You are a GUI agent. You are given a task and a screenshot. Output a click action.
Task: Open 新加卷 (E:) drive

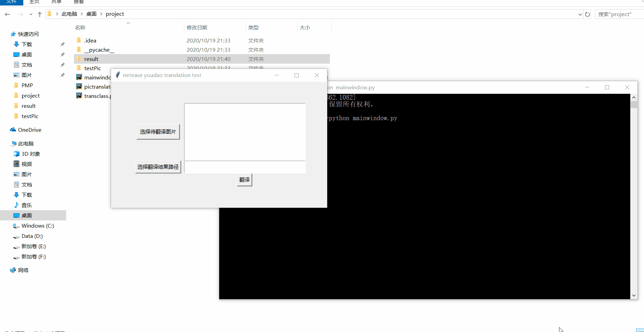pos(34,246)
